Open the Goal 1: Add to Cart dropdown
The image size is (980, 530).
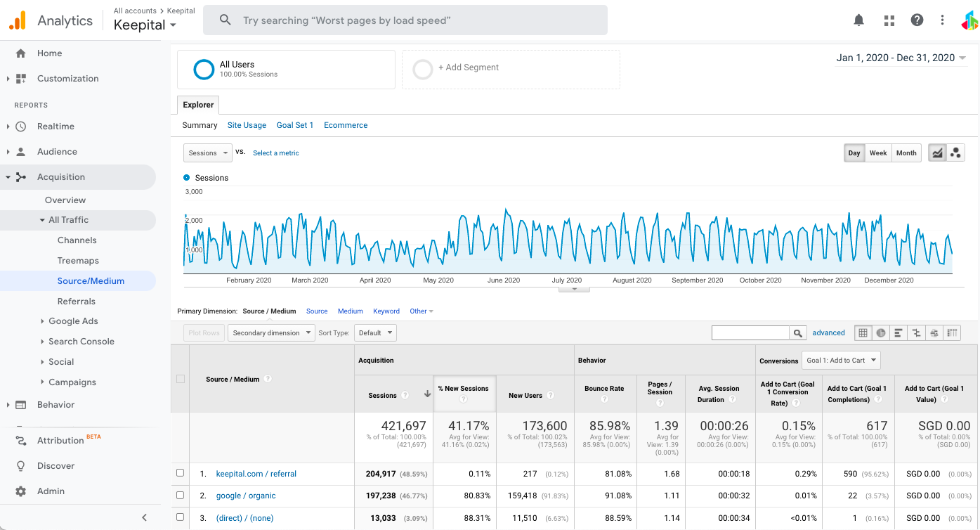coord(842,361)
